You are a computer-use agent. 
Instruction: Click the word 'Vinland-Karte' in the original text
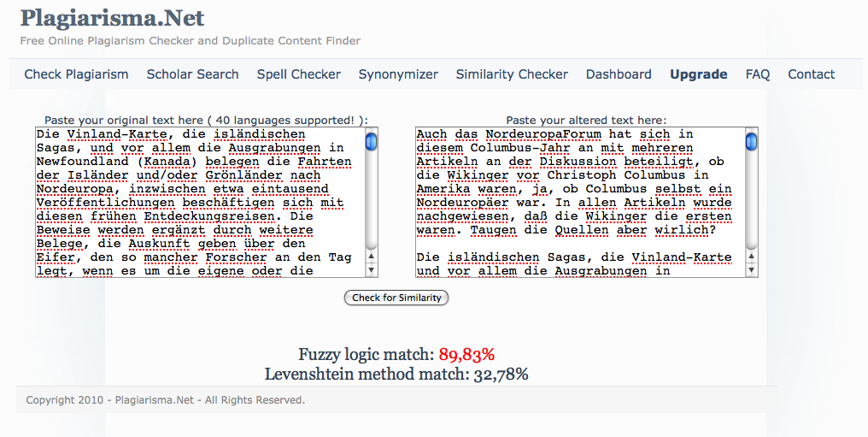117,134
